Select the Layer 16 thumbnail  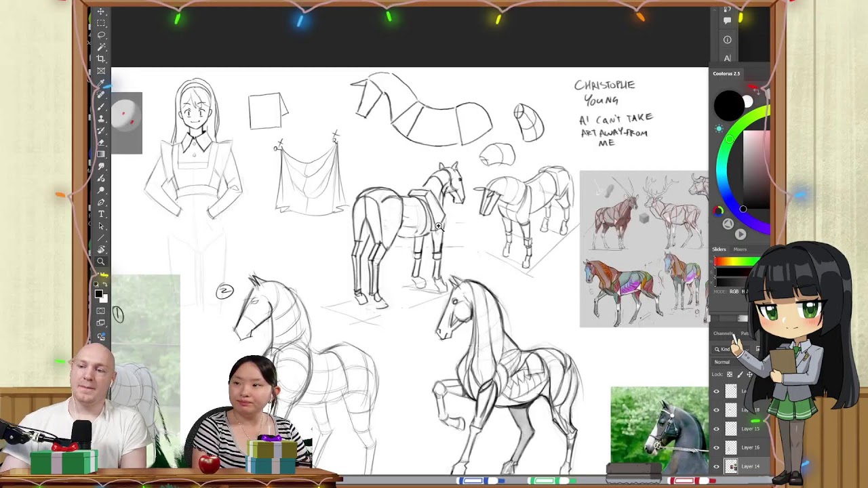731,447
